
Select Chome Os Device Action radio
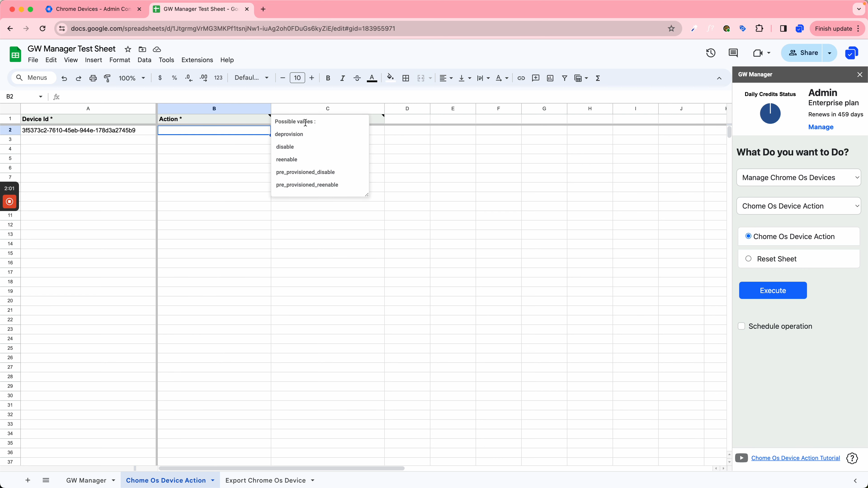(748, 236)
